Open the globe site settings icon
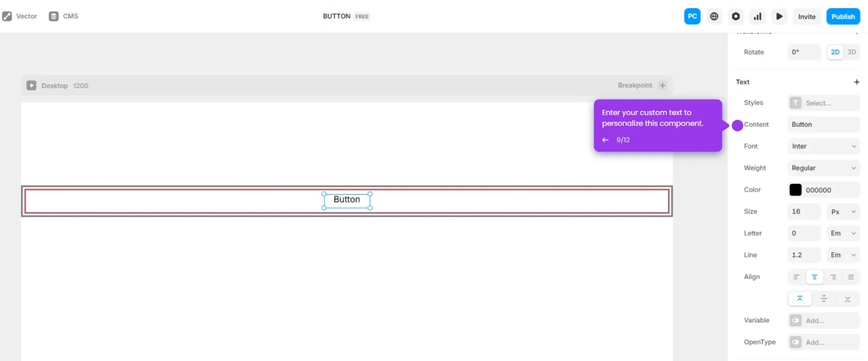 pos(714,16)
